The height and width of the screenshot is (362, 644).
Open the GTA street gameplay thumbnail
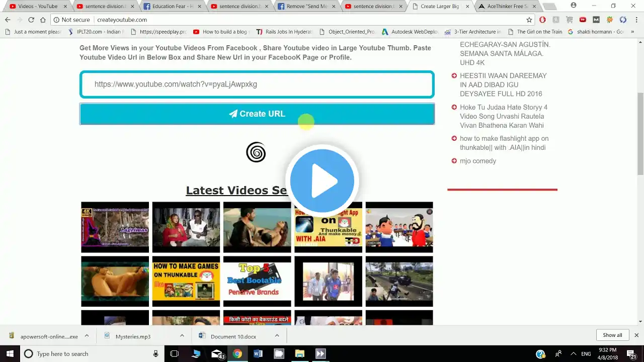pyautogui.click(x=399, y=282)
